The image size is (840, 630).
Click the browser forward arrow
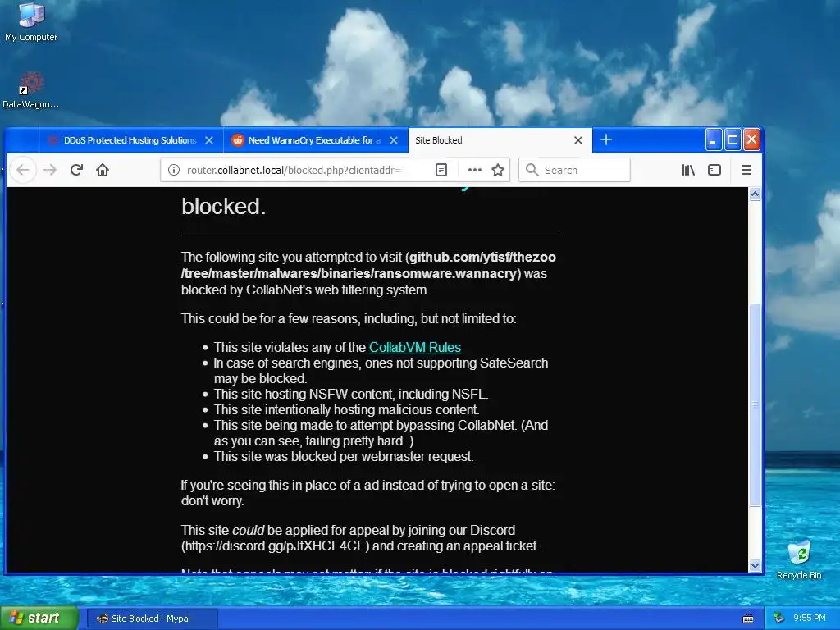tap(50, 170)
